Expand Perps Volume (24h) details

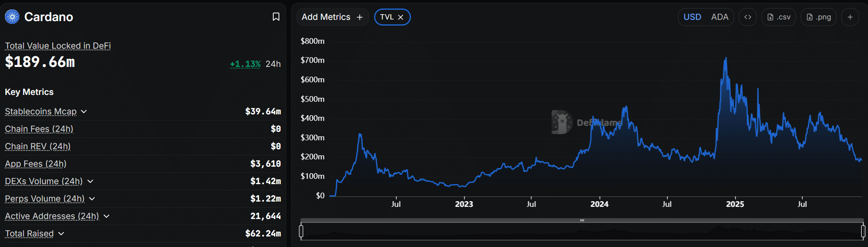[92, 199]
